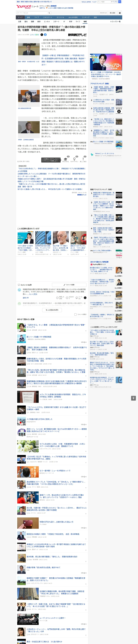Open the settings gear icon
Viewport: 138px width, 644px height.
(120, 13)
